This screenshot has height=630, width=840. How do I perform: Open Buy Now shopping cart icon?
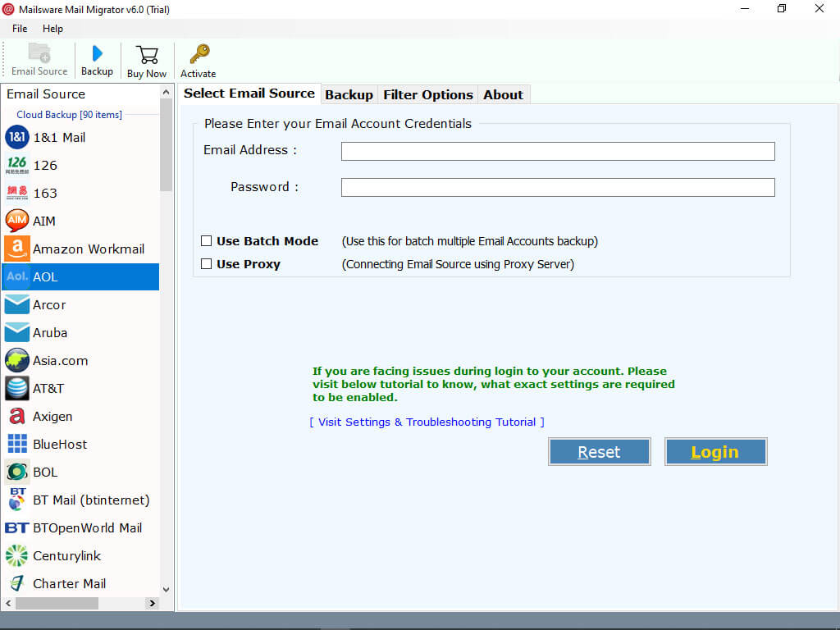tap(147, 55)
